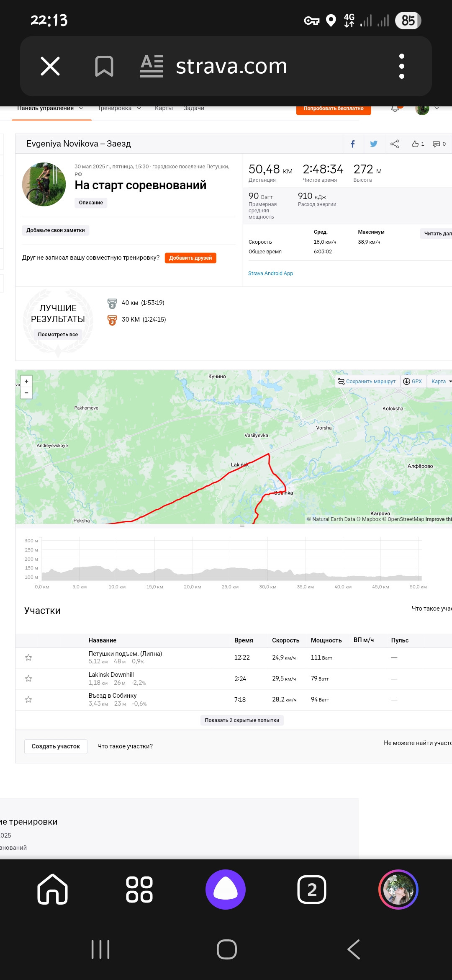Open the Карты menu item
This screenshot has width=452, height=980.
tap(164, 108)
